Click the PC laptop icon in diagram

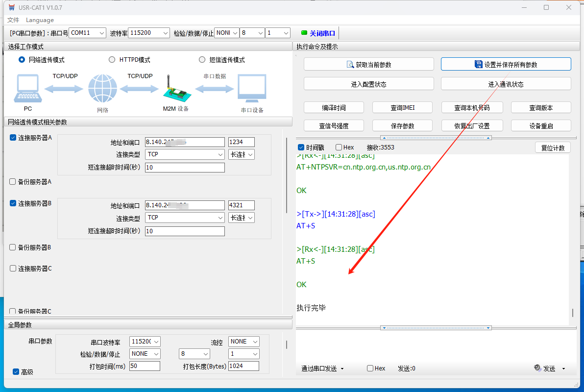pyautogui.click(x=27, y=89)
